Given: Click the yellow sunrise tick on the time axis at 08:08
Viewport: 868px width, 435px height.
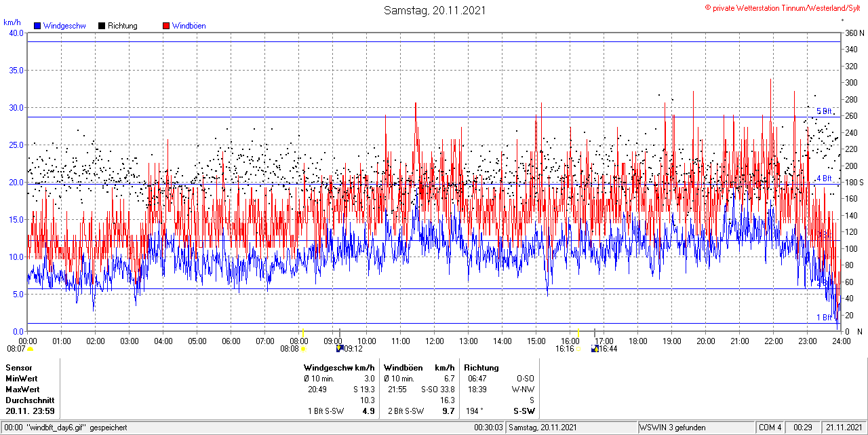Looking at the screenshot, I should click(302, 331).
